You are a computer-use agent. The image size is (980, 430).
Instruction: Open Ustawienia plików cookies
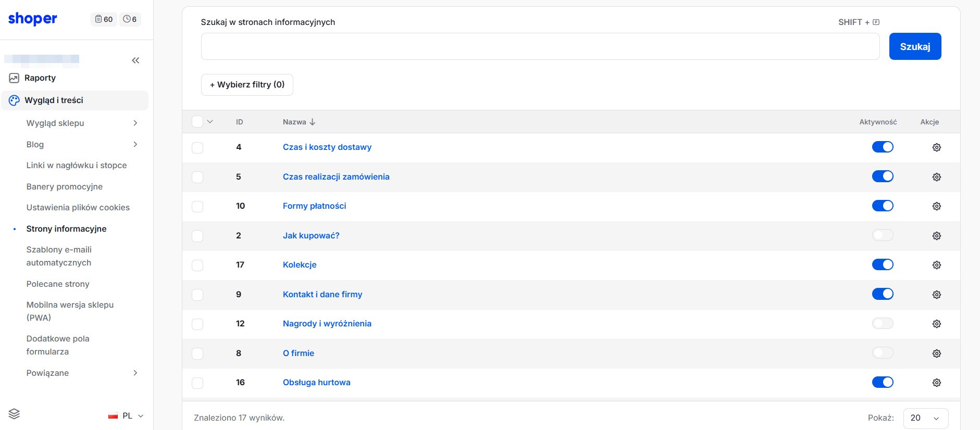(78, 207)
